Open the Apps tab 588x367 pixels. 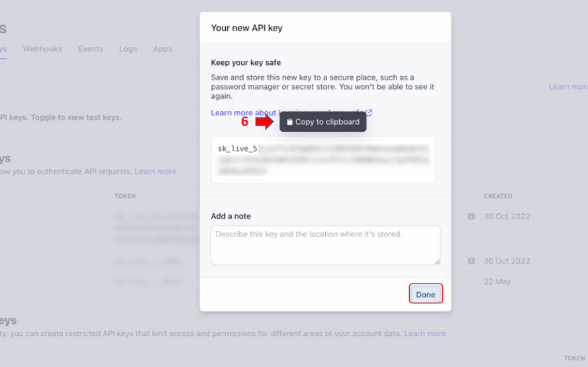coord(162,49)
